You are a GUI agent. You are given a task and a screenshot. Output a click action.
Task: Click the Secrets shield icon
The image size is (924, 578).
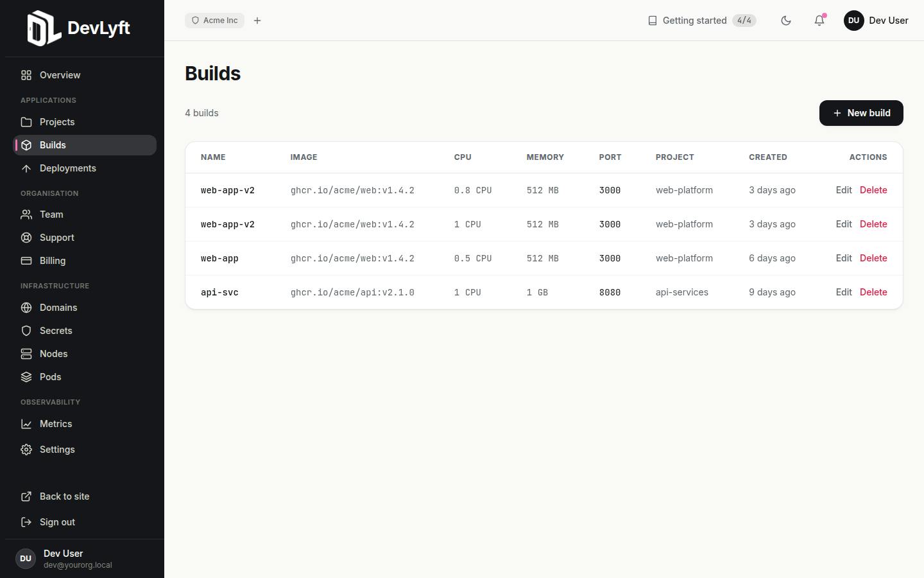pyautogui.click(x=26, y=331)
